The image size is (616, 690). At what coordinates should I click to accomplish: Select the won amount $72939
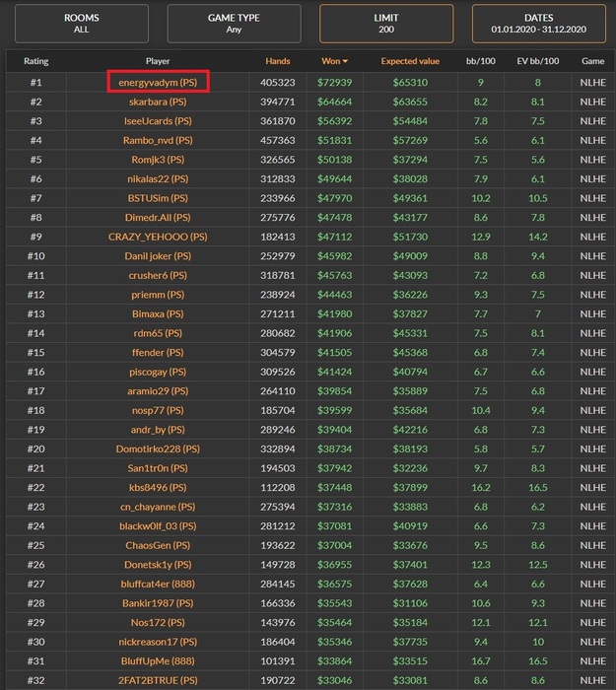click(334, 82)
